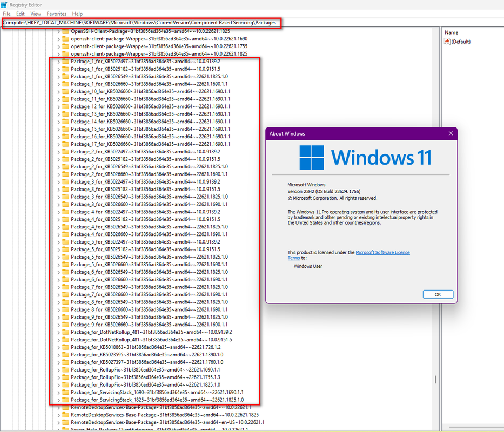Open the Edit menu
This screenshot has height=432, width=504.
20,14
